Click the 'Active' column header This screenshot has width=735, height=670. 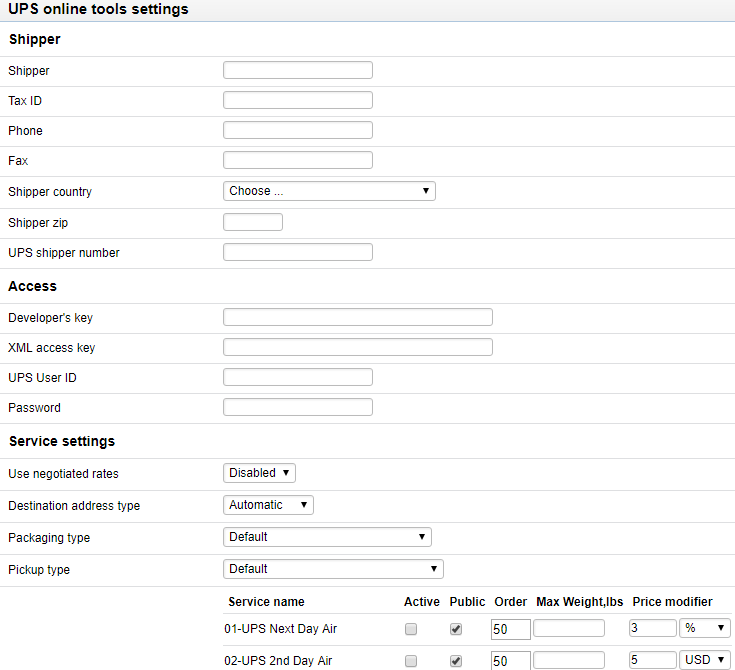click(422, 602)
